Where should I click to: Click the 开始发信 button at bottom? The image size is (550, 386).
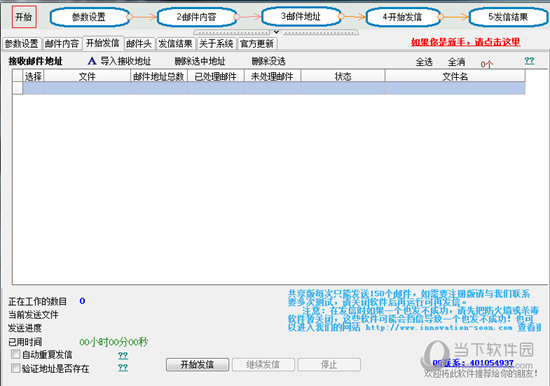[x=197, y=365]
